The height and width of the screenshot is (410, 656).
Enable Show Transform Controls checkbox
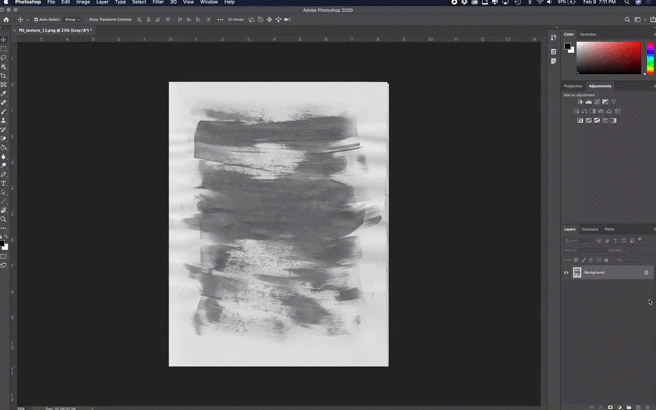(86, 20)
